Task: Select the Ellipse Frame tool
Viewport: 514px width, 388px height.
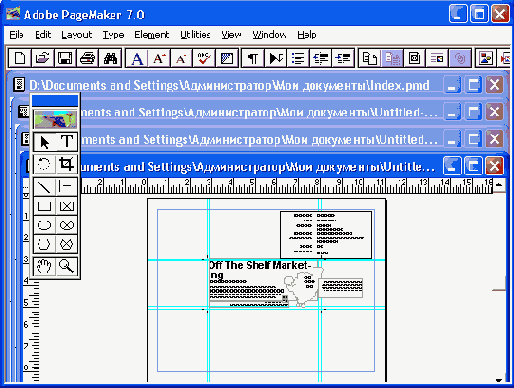Action: [x=67, y=225]
